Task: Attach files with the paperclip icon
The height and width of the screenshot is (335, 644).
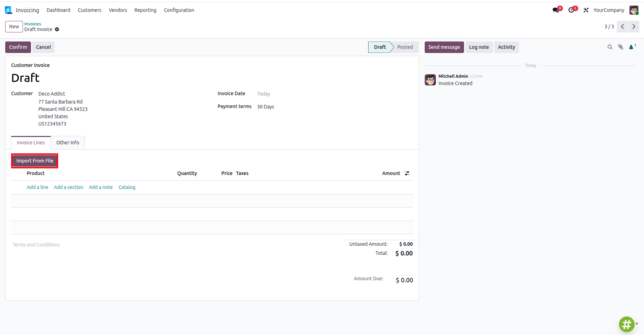Action: 621,47
